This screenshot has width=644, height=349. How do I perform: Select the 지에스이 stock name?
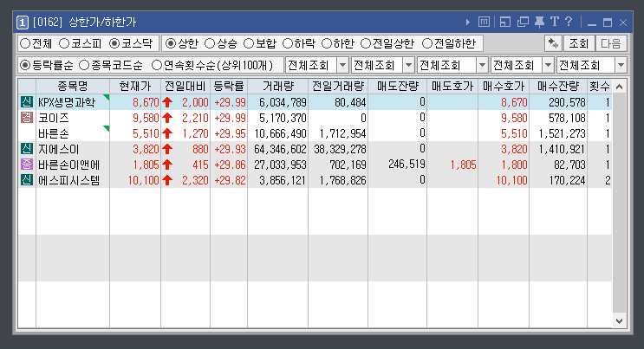pyautogui.click(x=58, y=149)
